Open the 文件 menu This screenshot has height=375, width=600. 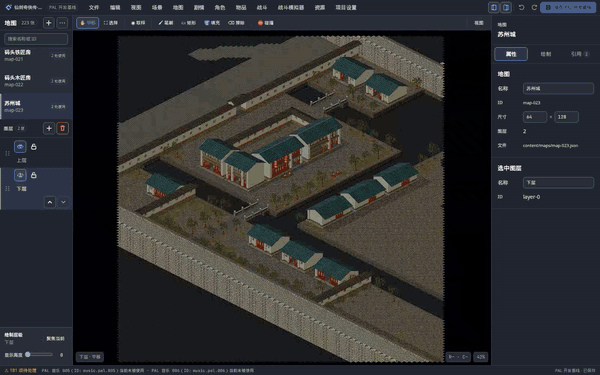click(x=94, y=8)
